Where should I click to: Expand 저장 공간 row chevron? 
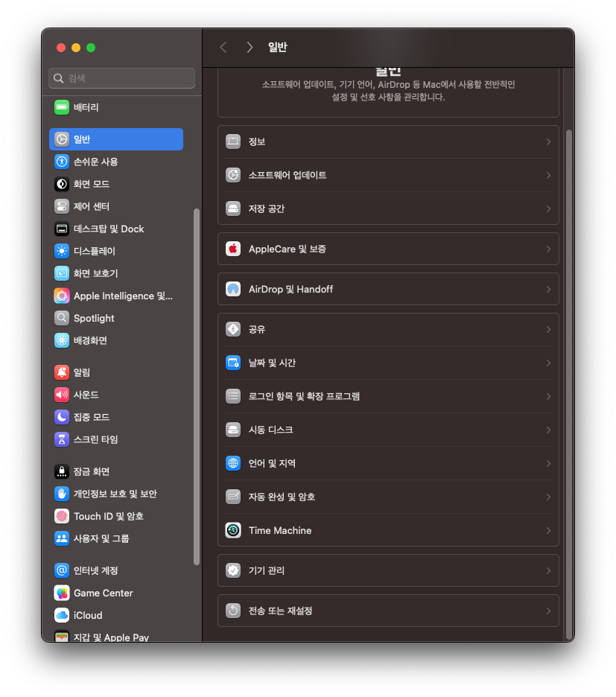[x=548, y=209]
